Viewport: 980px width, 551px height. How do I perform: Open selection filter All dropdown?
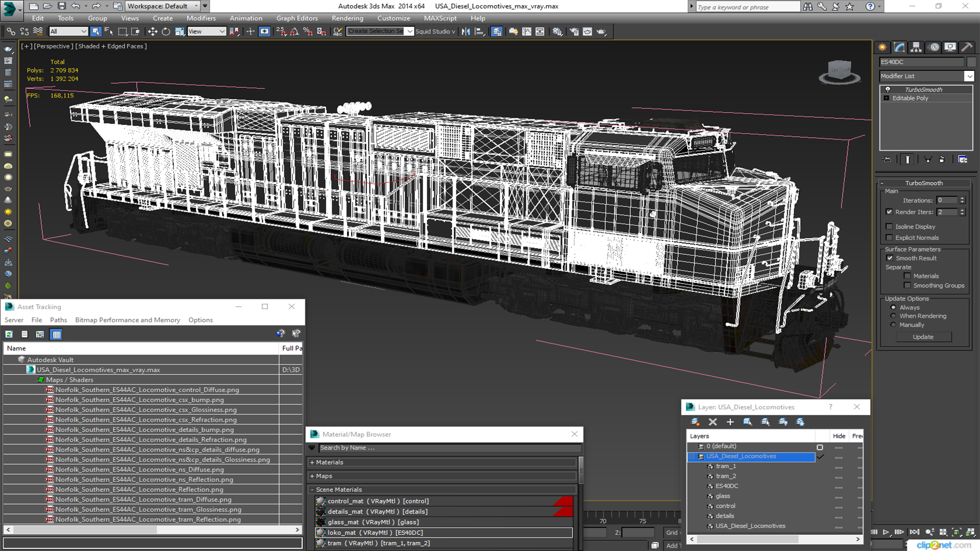(x=68, y=32)
